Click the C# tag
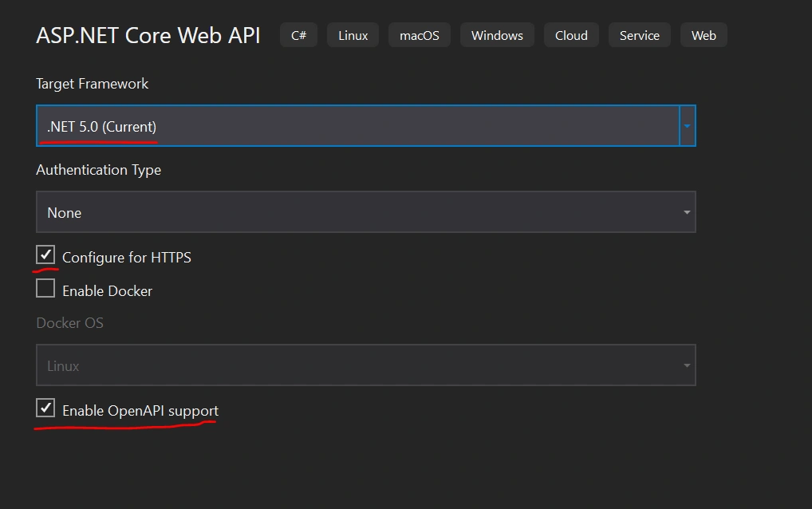Viewport: 812px width, 509px height. (x=299, y=35)
